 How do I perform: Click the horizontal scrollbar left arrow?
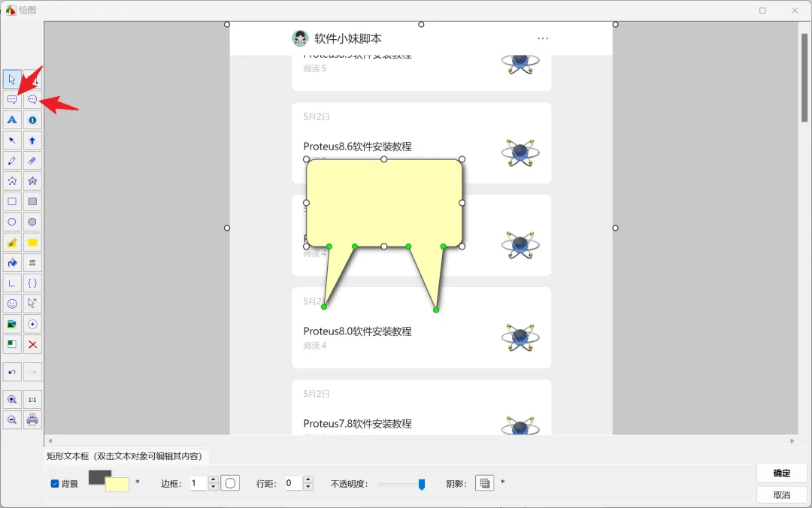[x=50, y=441]
